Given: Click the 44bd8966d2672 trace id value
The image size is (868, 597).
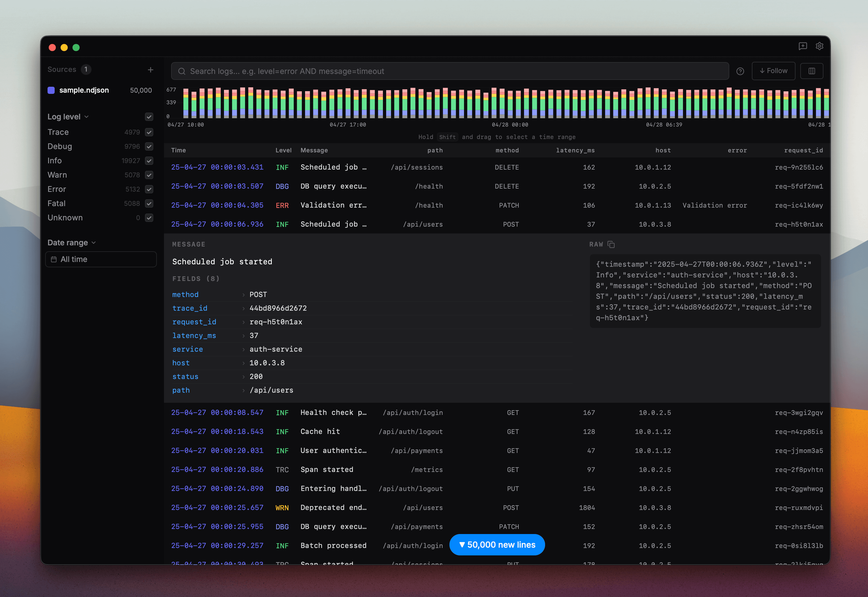Looking at the screenshot, I should pyautogui.click(x=278, y=309).
